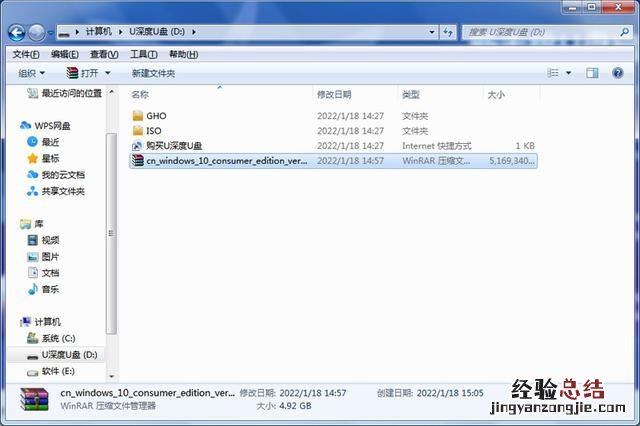Click the large WinRAR icon in details pane
The height and width of the screenshot is (426, 640).
coord(34,399)
